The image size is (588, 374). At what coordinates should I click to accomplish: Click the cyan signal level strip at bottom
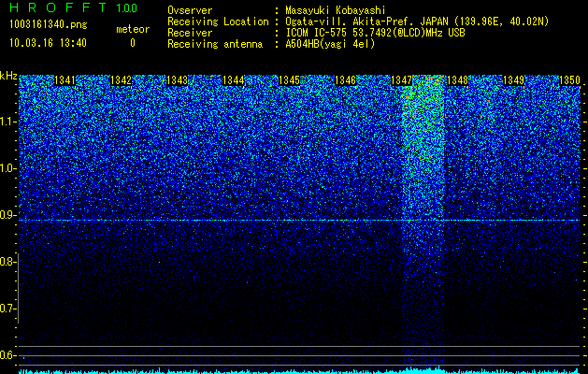coord(299,370)
